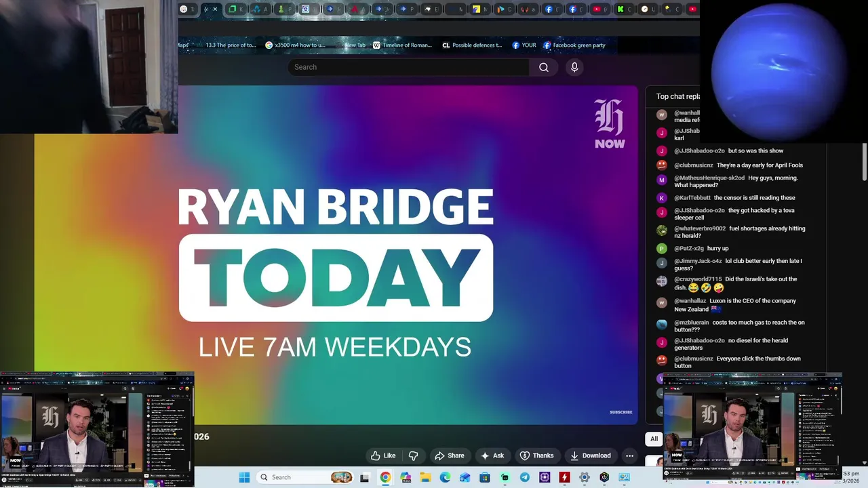Open the Thanks donation button
Screen dimensions: 868x488
(x=536, y=455)
